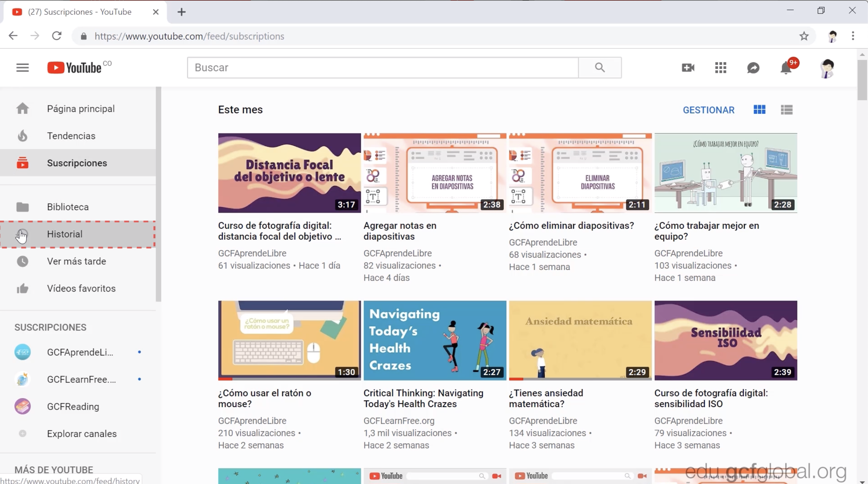Switch to list view layout
Screen dimensions: 868x484
[x=787, y=109]
